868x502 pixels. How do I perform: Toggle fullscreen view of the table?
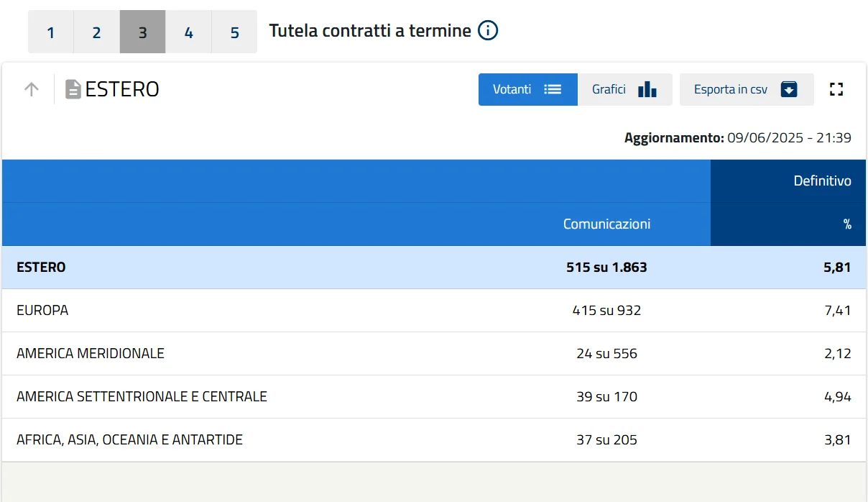click(x=836, y=89)
